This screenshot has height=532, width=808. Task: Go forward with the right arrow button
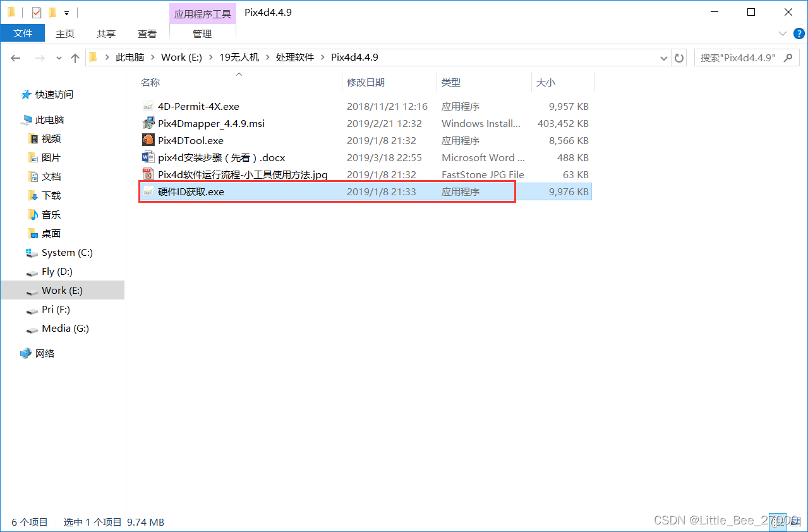(40, 57)
